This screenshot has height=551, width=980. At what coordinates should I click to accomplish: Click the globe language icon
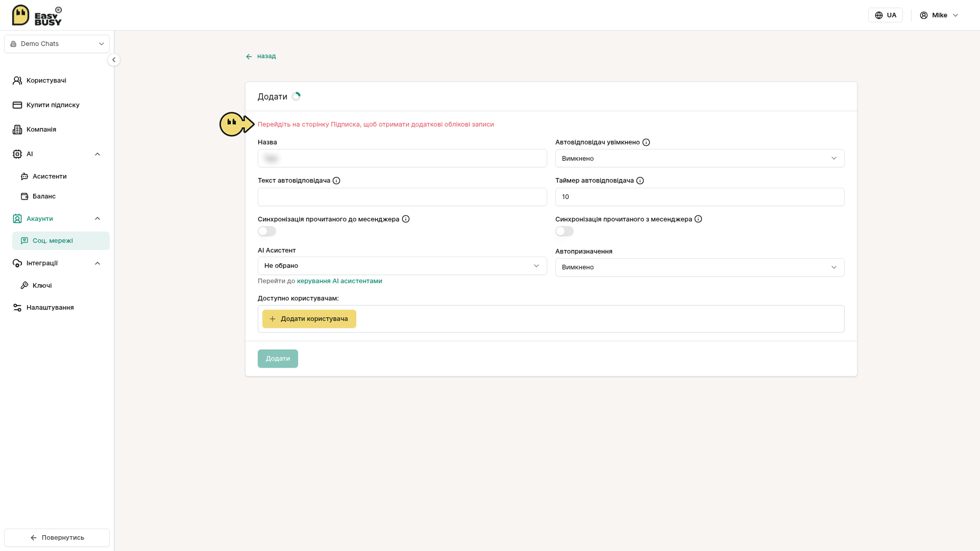[x=879, y=15]
